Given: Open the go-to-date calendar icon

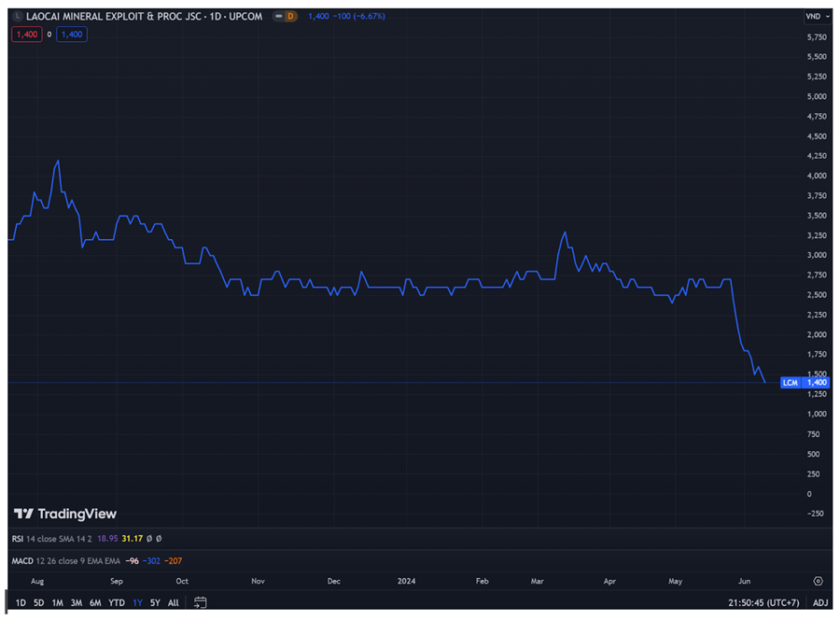Looking at the screenshot, I should tap(200, 603).
